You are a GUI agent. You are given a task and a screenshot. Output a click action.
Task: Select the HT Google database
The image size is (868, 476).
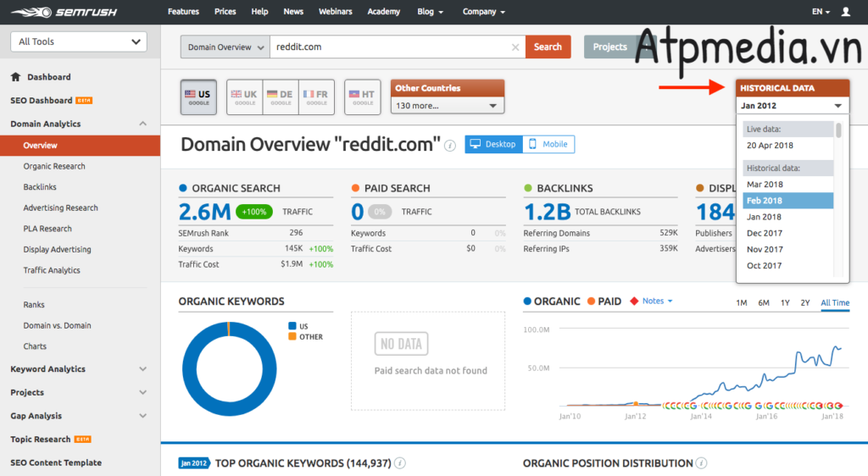pyautogui.click(x=363, y=97)
